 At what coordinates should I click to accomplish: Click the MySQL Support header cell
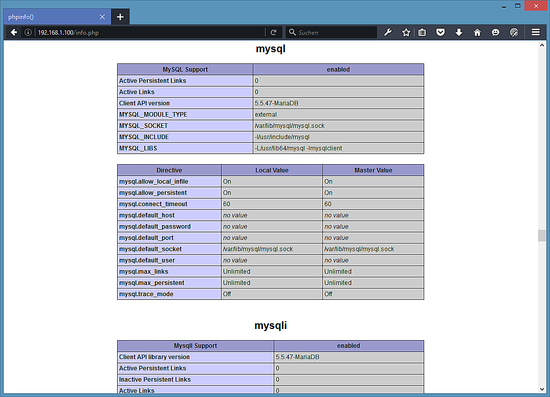point(185,69)
